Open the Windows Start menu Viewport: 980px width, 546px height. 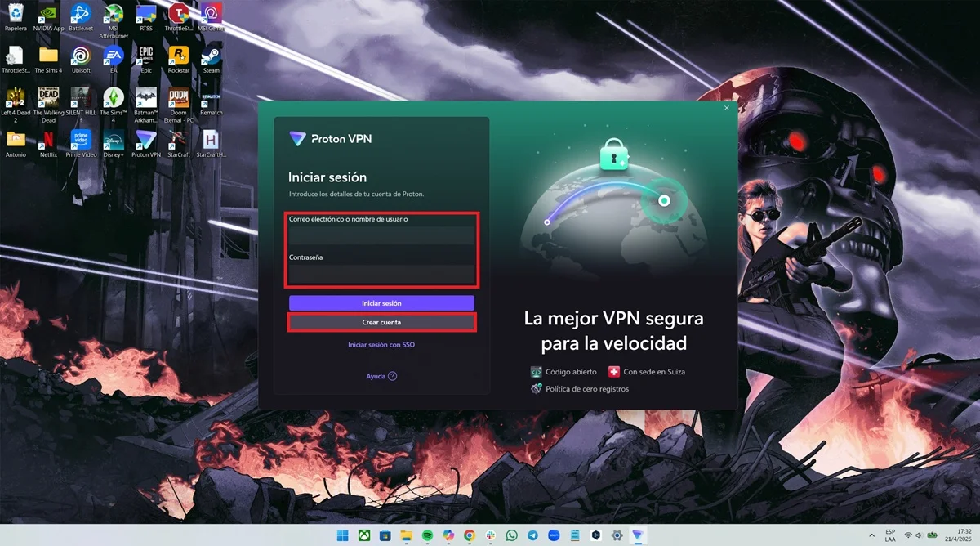(341, 535)
